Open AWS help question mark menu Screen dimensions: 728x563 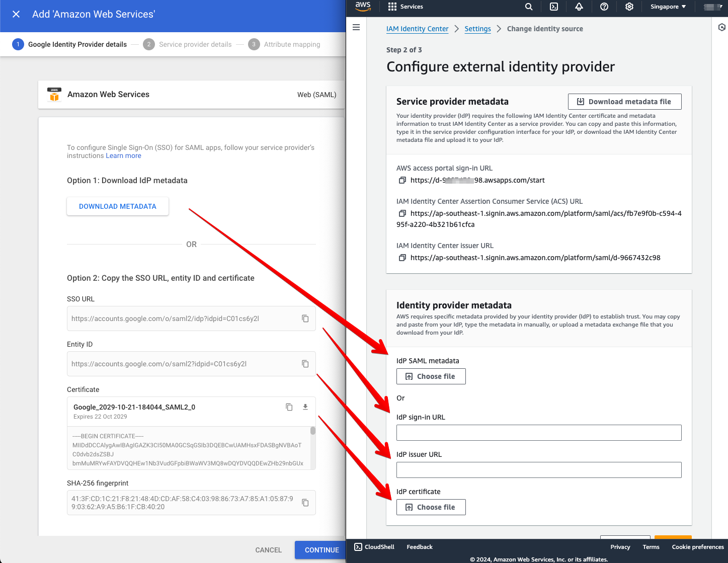(x=604, y=7)
